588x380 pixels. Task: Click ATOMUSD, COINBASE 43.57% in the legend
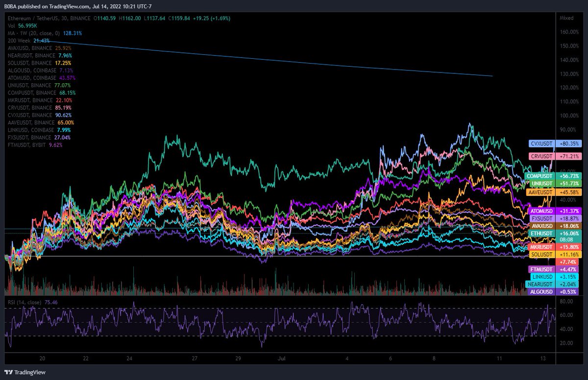[42, 78]
